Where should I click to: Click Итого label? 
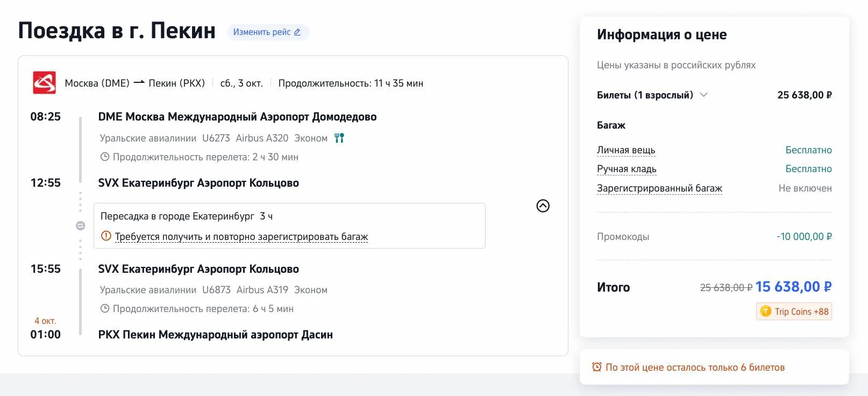[613, 287]
